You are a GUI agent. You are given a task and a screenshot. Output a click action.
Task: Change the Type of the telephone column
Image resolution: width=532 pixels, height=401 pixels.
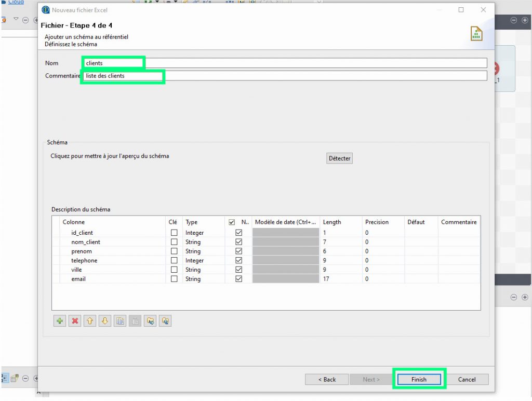203,261
